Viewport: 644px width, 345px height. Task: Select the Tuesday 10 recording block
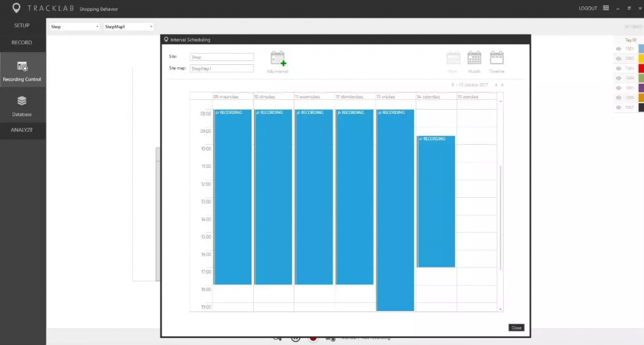pyautogui.click(x=273, y=197)
